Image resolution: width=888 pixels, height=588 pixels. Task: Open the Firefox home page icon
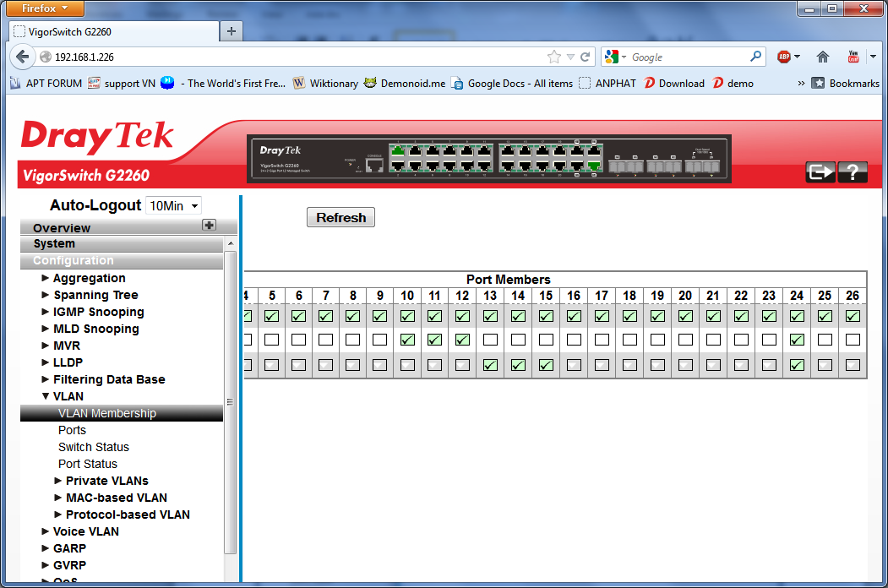pos(823,57)
